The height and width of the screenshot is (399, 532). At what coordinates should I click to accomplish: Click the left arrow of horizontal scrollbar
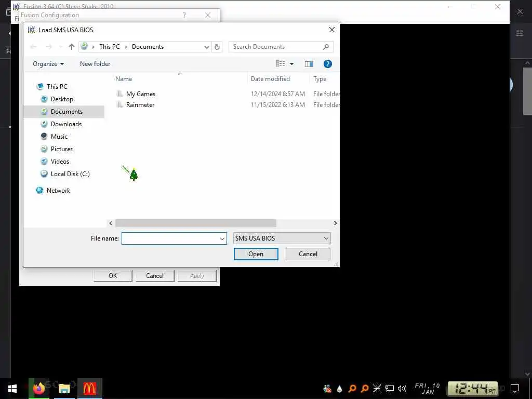(111, 223)
